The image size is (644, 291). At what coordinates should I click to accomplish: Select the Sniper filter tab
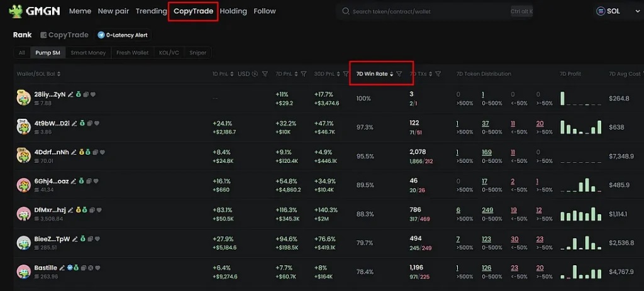point(198,53)
